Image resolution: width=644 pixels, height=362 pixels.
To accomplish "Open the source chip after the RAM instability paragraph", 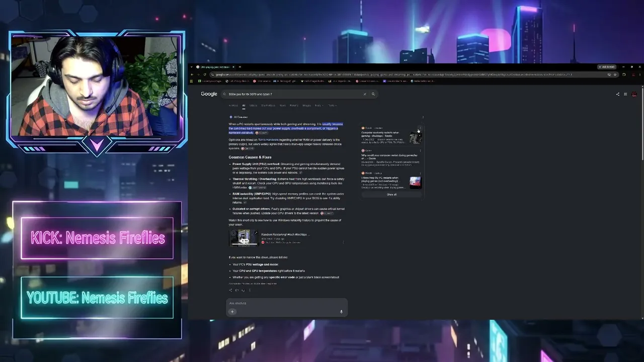I will pyautogui.click(x=245, y=203).
